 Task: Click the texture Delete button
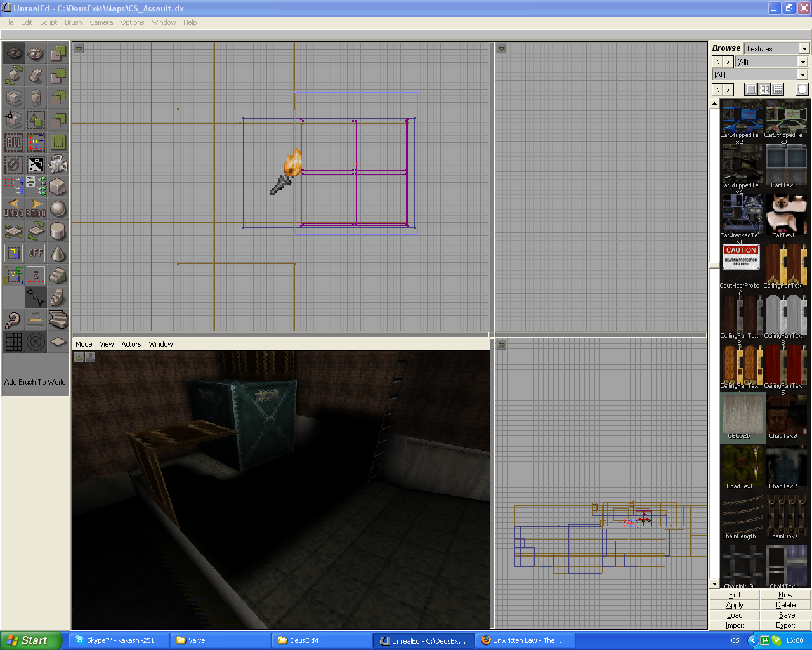point(785,605)
